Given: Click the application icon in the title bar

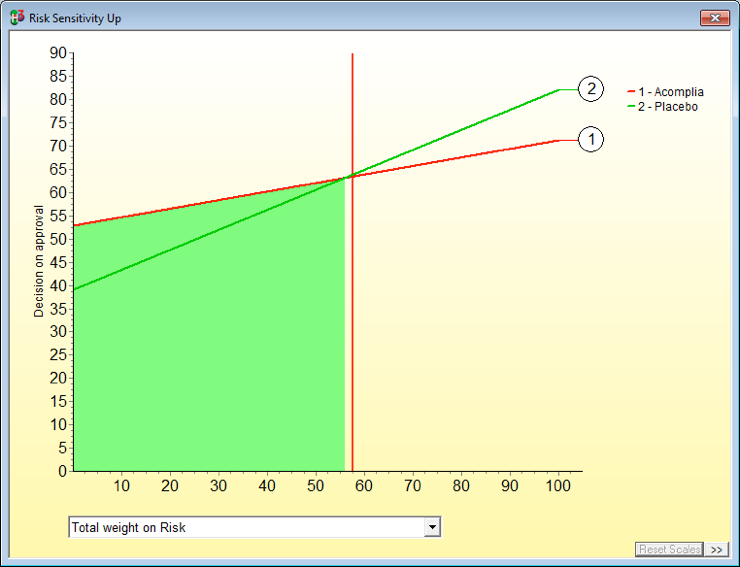Looking at the screenshot, I should point(17,18).
